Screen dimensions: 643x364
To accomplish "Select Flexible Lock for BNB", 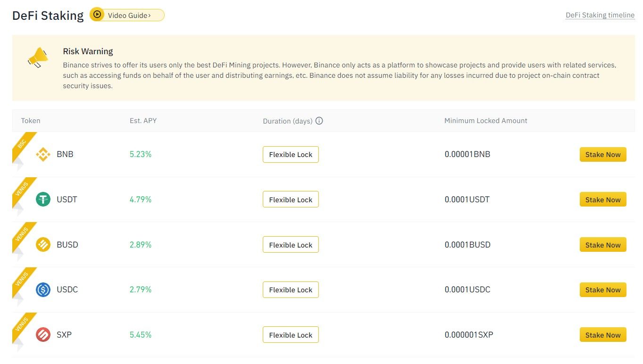I will [x=291, y=155].
